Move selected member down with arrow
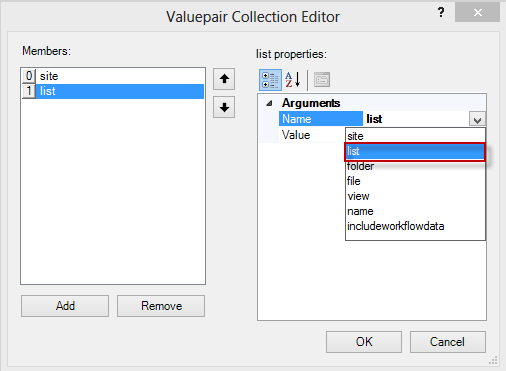Screen dimensions: 506x371 coord(224,107)
